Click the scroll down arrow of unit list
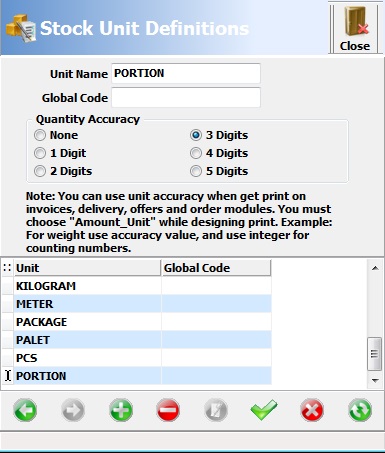 pos(375,380)
